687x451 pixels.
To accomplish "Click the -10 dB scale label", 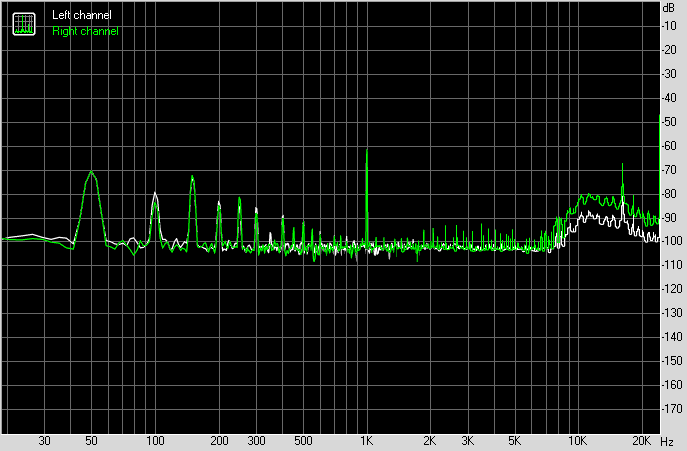I will 669,26.
